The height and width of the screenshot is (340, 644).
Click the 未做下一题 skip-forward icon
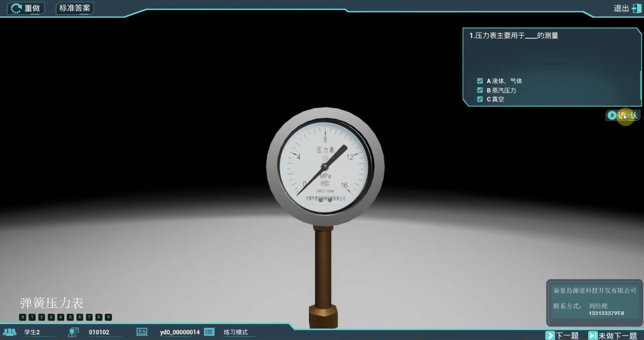tap(593, 336)
